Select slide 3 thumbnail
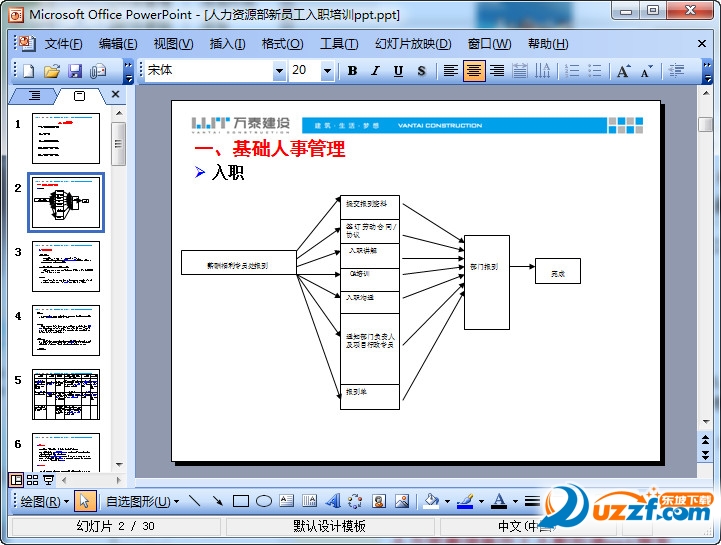 click(66, 266)
